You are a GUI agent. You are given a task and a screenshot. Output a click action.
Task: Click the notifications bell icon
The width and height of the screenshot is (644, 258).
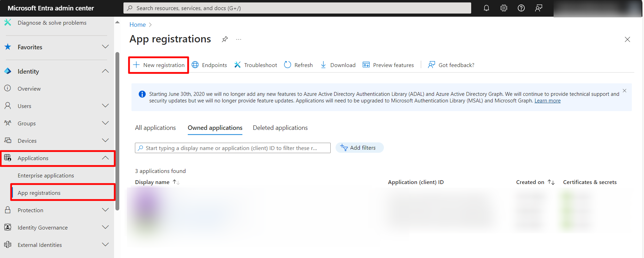[486, 8]
